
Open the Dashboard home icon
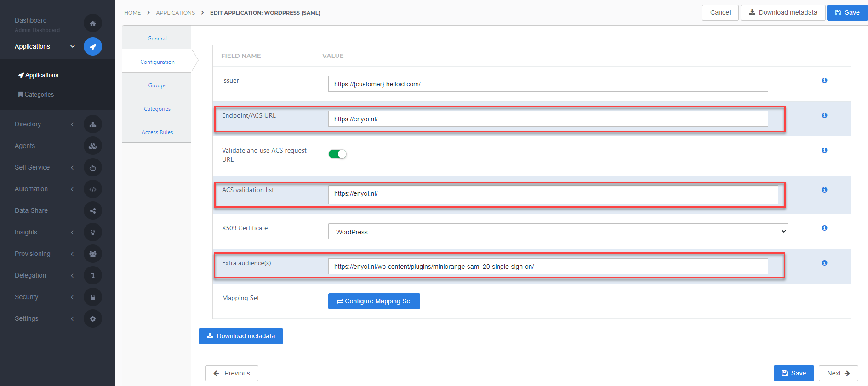click(93, 23)
